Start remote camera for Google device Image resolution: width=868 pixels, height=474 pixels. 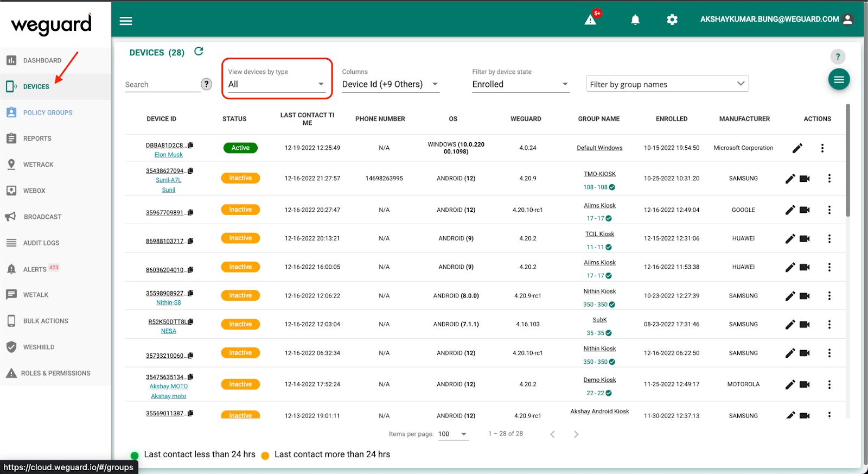coord(805,210)
